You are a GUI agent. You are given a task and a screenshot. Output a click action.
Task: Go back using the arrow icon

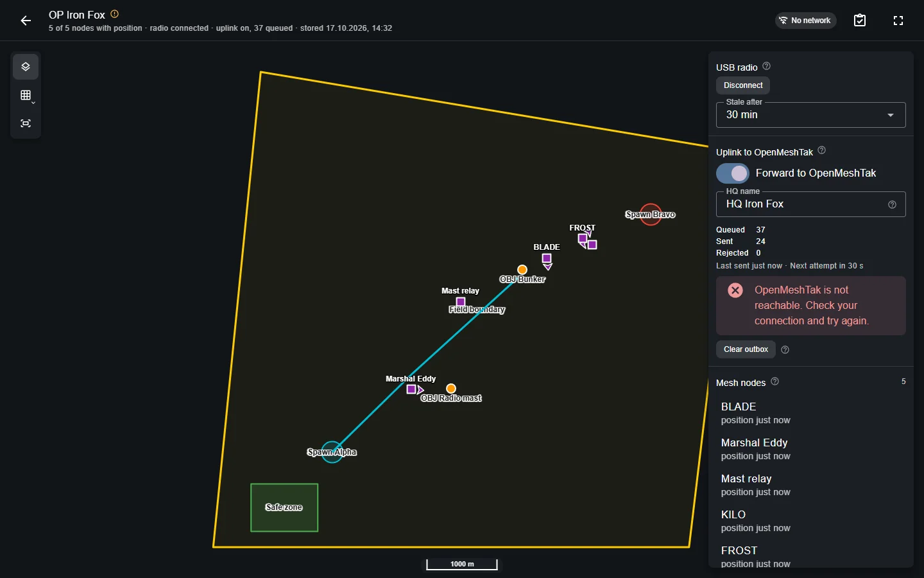click(26, 21)
